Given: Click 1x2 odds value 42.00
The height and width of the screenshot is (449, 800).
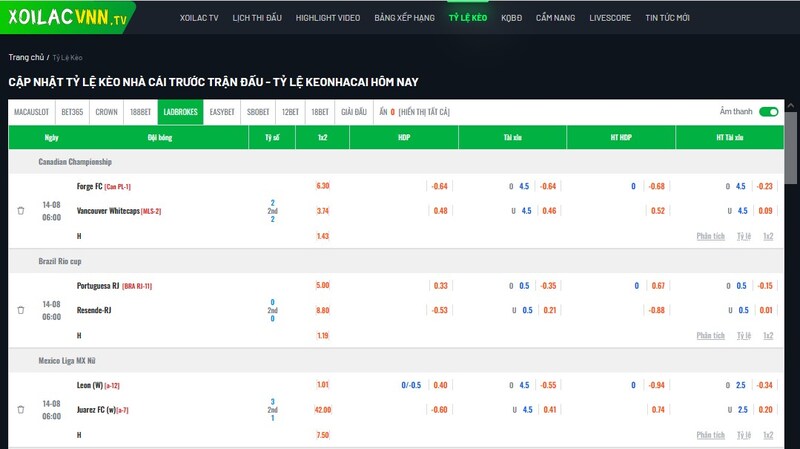Looking at the screenshot, I should [x=323, y=410].
